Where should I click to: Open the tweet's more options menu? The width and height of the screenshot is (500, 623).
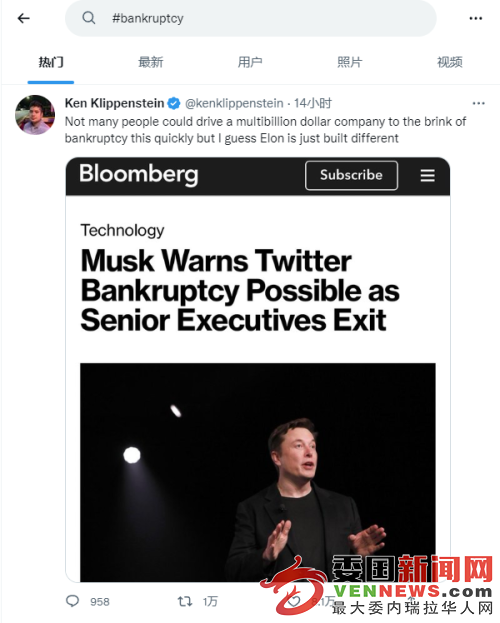point(478,103)
